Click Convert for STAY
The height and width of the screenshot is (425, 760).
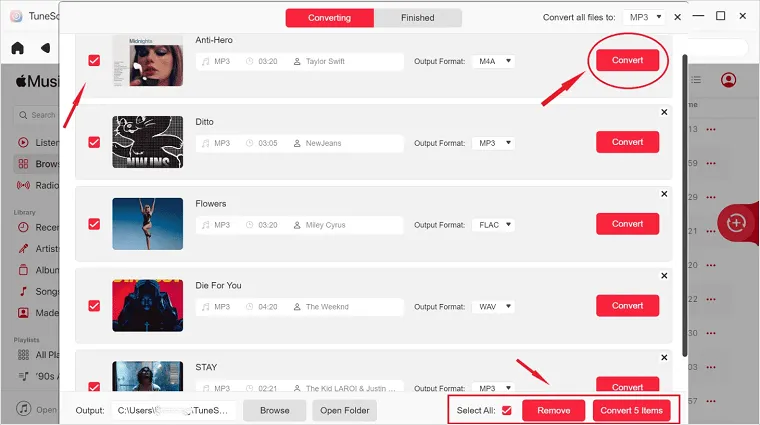(x=627, y=384)
